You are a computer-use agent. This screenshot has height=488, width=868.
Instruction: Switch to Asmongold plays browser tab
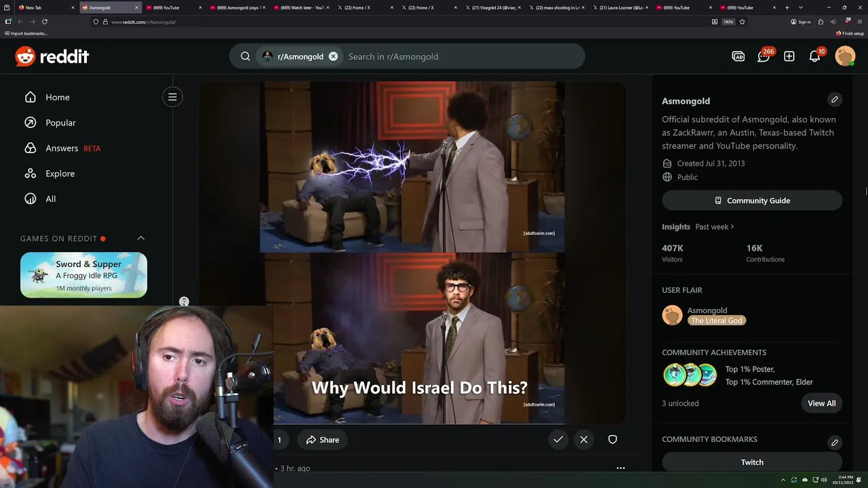(237, 7)
